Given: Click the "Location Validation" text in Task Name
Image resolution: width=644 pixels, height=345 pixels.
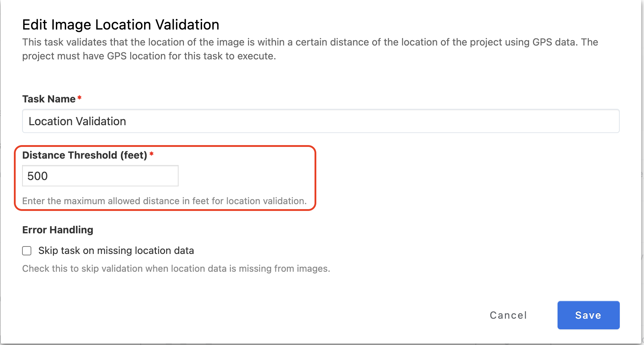Looking at the screenshot, I should (77, 121).
